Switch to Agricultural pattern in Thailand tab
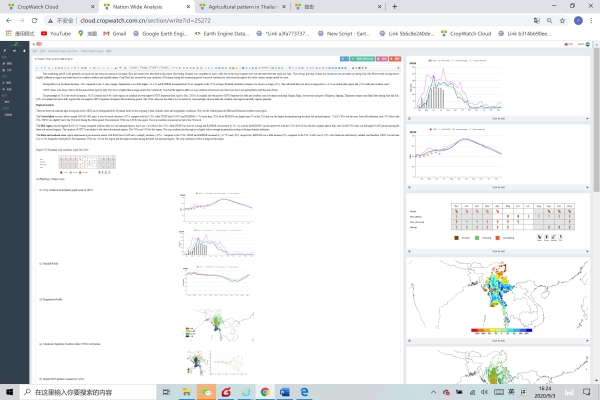The height and width of the screenshot is (400, 600). click(x=228, y=6)
